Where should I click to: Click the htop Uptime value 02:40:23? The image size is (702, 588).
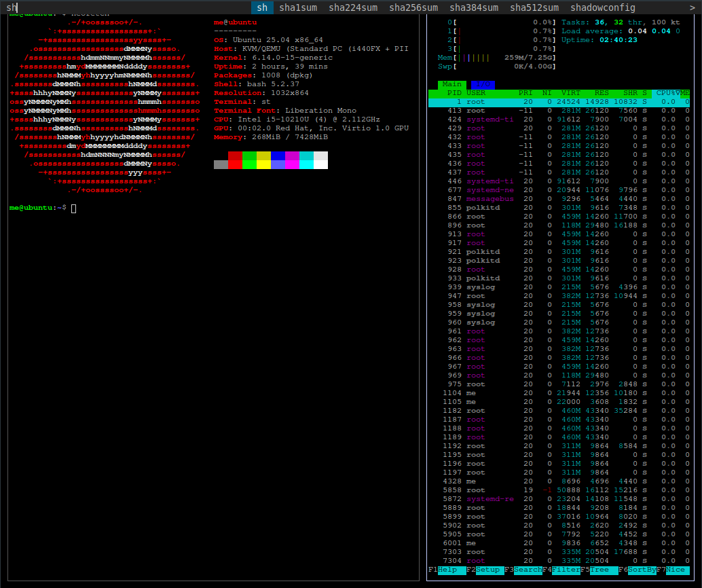(x=618, y=40)
